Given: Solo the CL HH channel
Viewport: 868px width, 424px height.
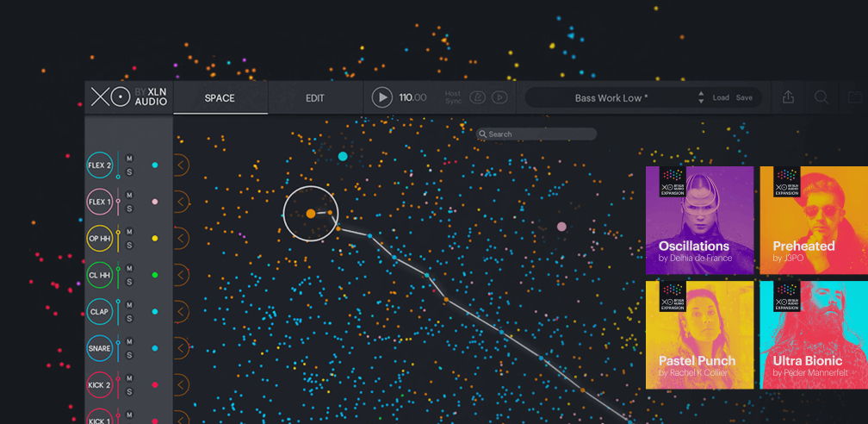Looking at the screenshot, I should 129,282.
